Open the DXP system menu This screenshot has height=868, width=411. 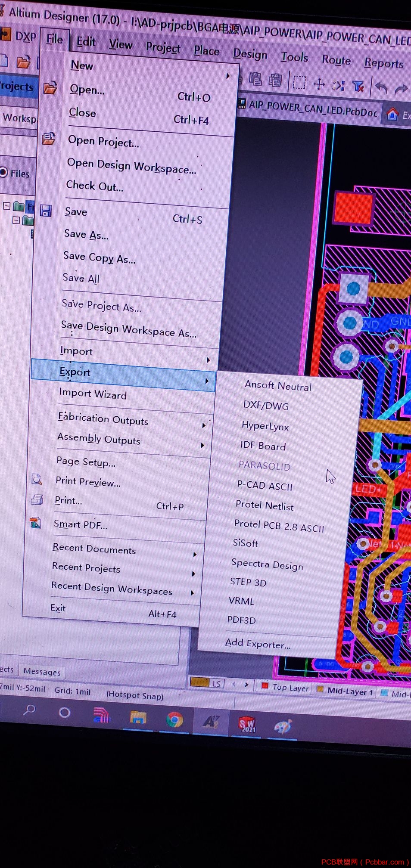[19, 36]
